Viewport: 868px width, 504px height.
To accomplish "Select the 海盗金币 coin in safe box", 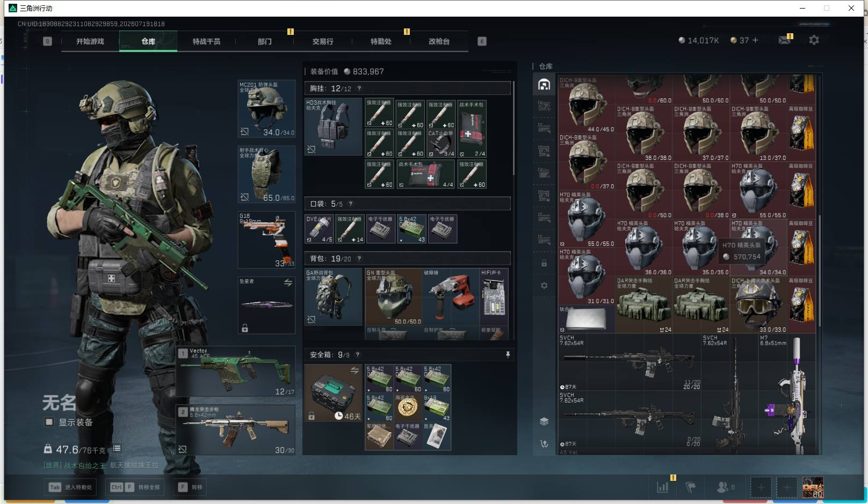I will click(x=408, y=407).
